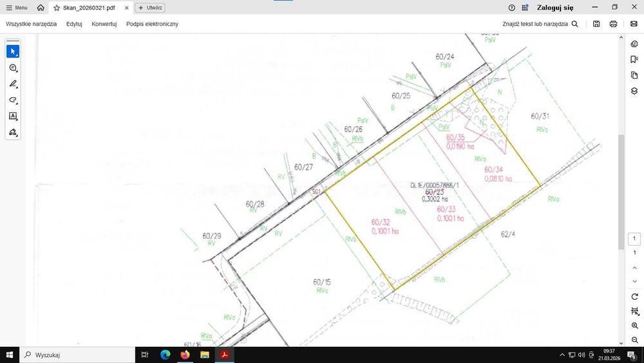Open the fill and sign tool

point(13,132)
